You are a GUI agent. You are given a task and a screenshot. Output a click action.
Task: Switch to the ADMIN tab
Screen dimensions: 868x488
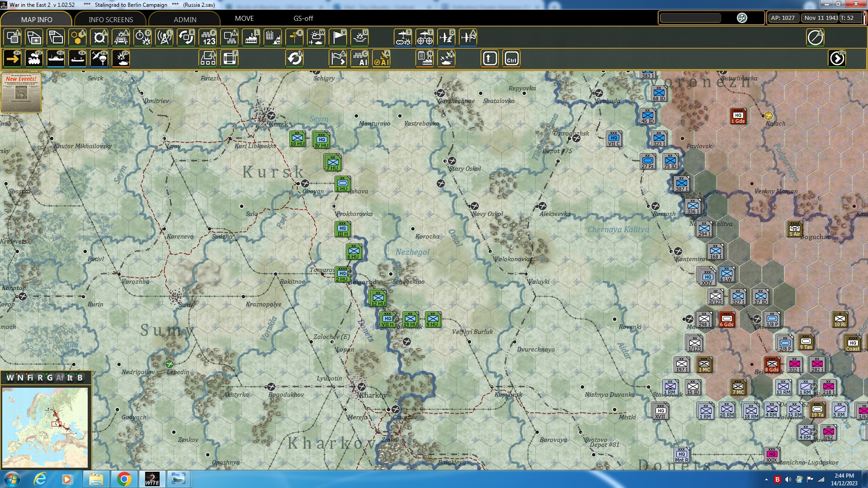point(185,19)
